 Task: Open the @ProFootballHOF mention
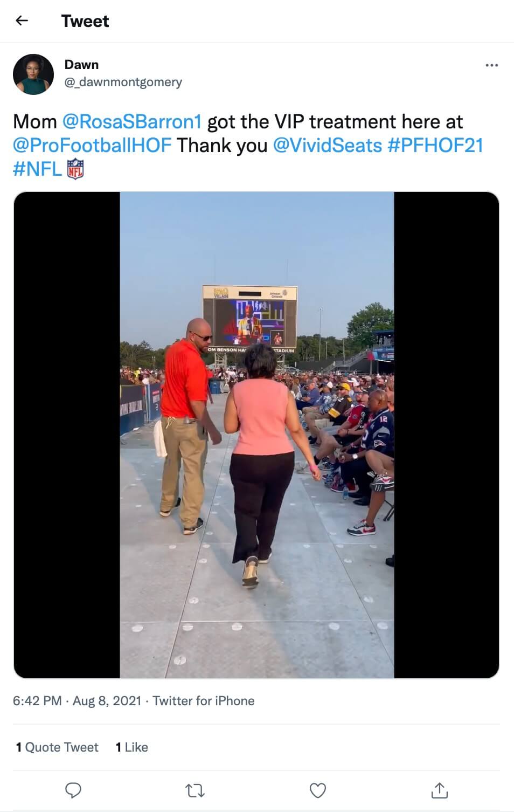92,145
